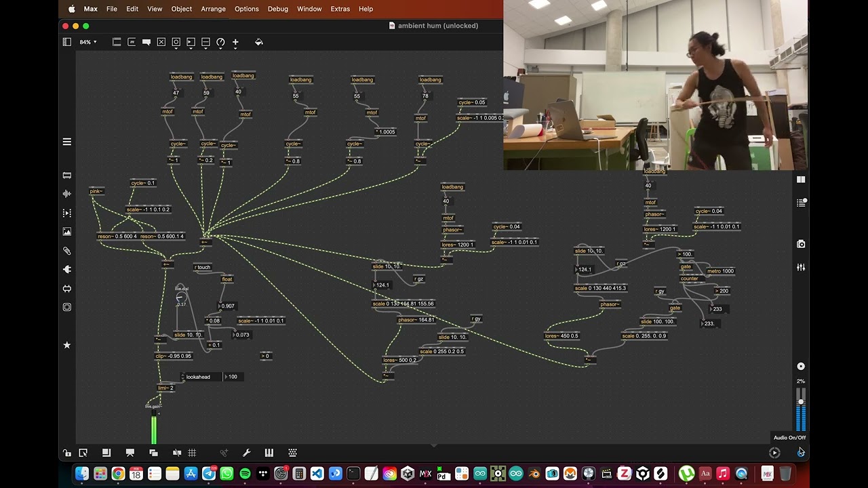
Task: Open the list icon in right sidebar
Action: [801, 203]
